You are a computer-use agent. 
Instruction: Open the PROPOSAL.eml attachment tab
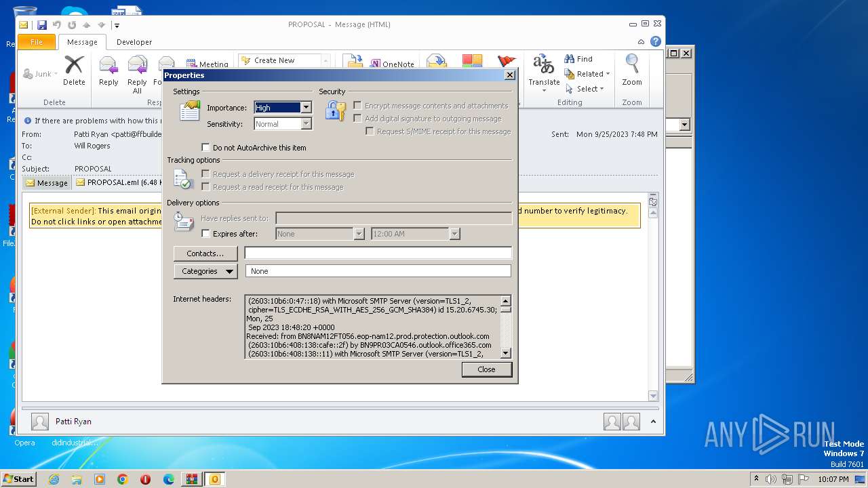(118, 182)
